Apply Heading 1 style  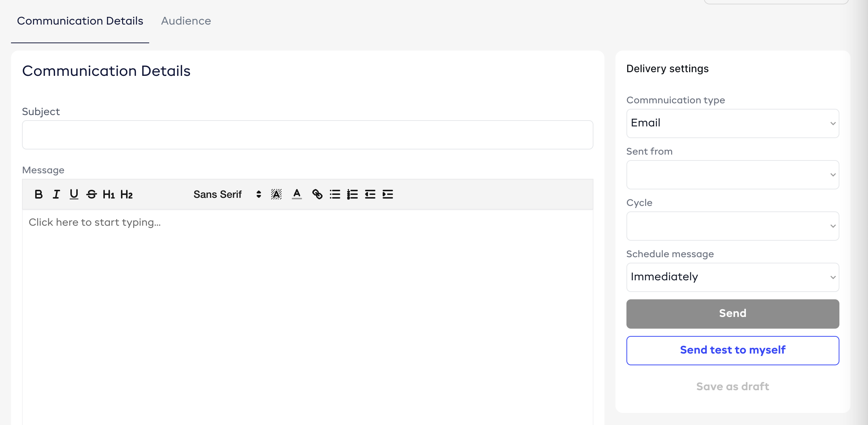click(x=109, y=194)
